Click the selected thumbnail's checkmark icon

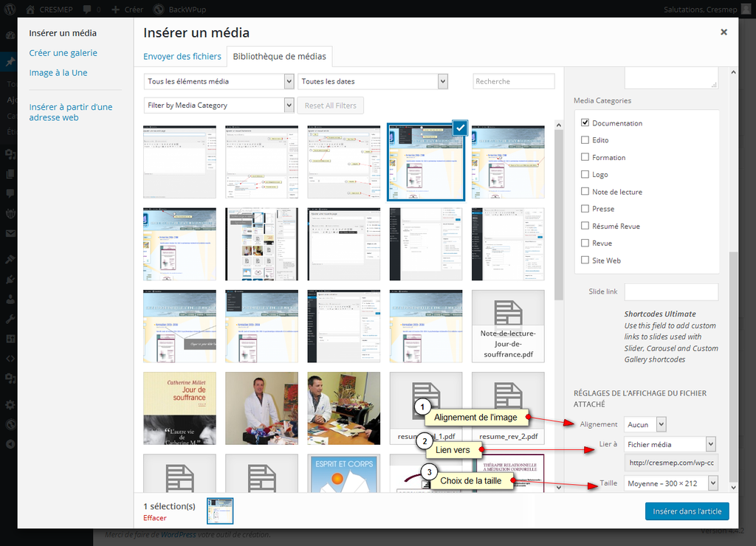[460, 128]
